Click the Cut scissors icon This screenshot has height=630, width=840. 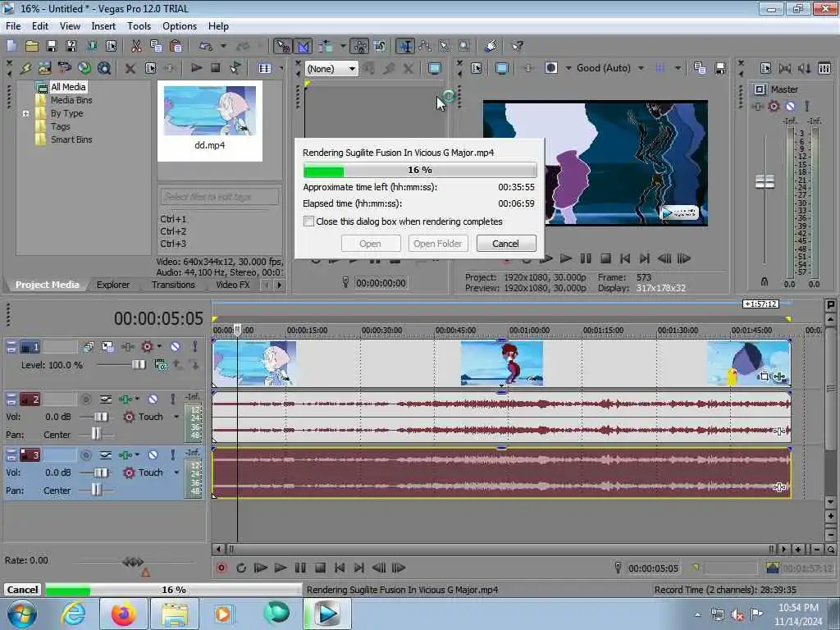coord(136,46)
